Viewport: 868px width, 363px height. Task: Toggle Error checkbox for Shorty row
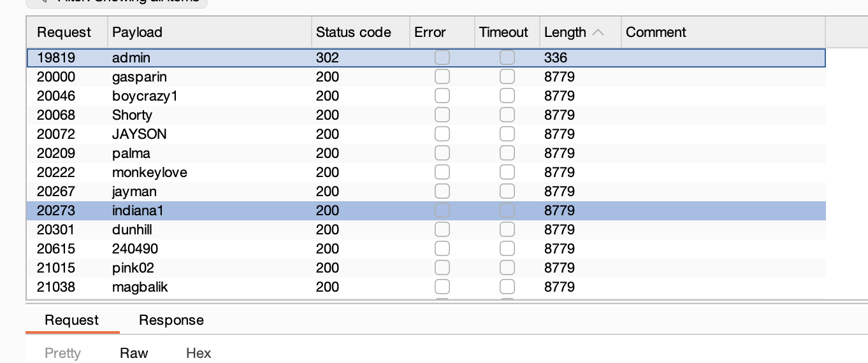[x=442, y=115]
